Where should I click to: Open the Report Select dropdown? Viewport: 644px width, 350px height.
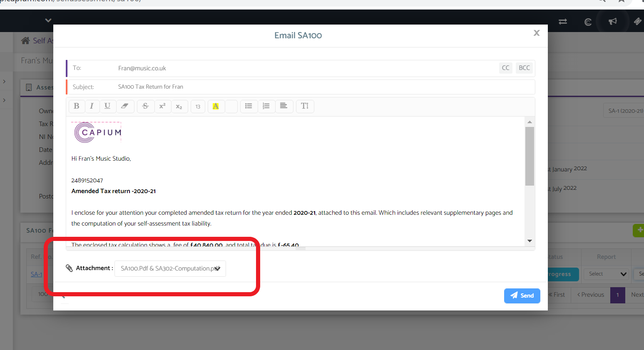(606, 274)
